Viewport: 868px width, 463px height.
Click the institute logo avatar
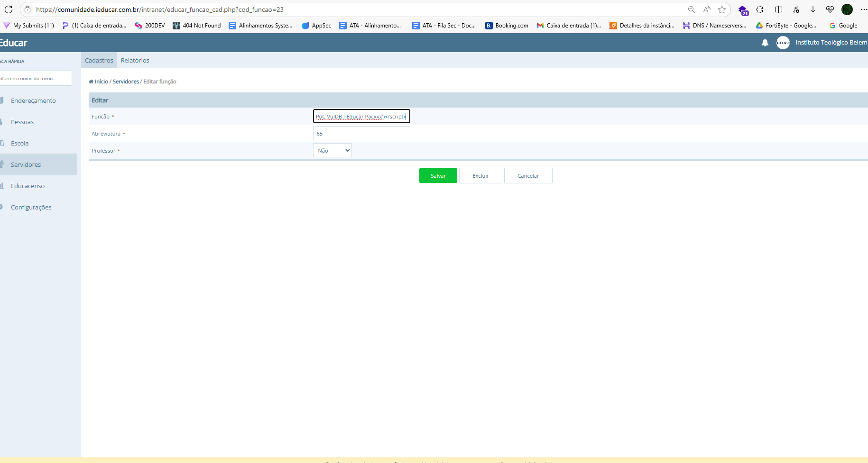[783, 43]
